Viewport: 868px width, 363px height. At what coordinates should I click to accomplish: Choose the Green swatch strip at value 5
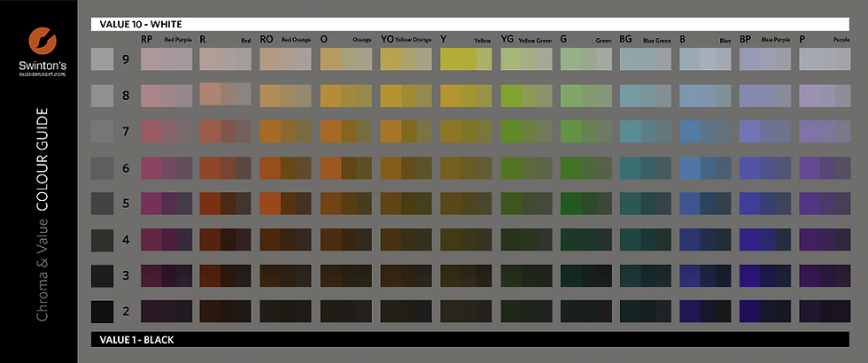(x=585, y=204)
